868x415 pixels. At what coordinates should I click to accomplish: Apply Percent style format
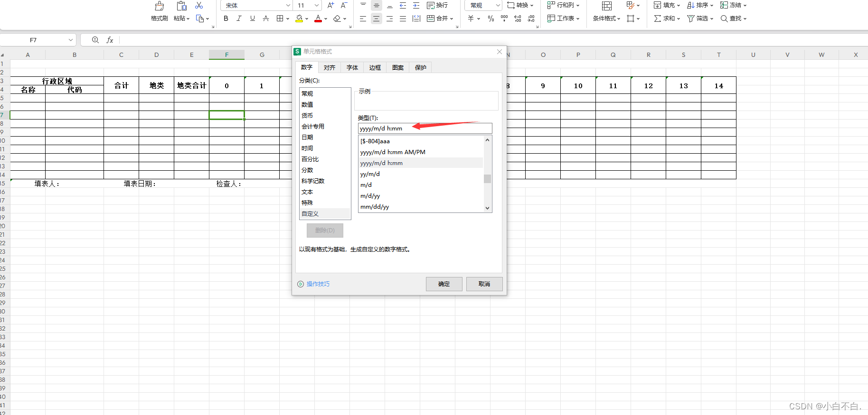pyautogui.click(x=491, y=18)
